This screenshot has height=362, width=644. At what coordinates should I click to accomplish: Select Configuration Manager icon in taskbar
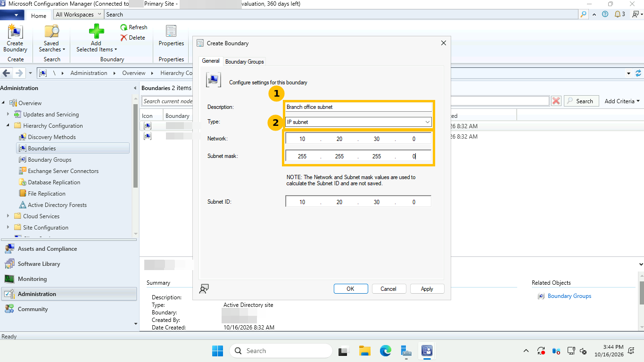(x=427, y=351)
